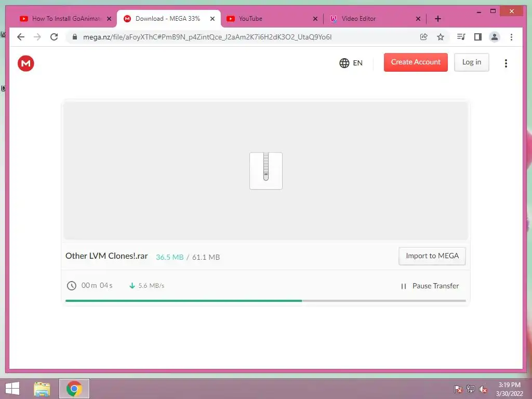Viewport: 532px width, 399px height.
Task: Click the file name Other LVM Clones!.rar
Action: point(107,256)
